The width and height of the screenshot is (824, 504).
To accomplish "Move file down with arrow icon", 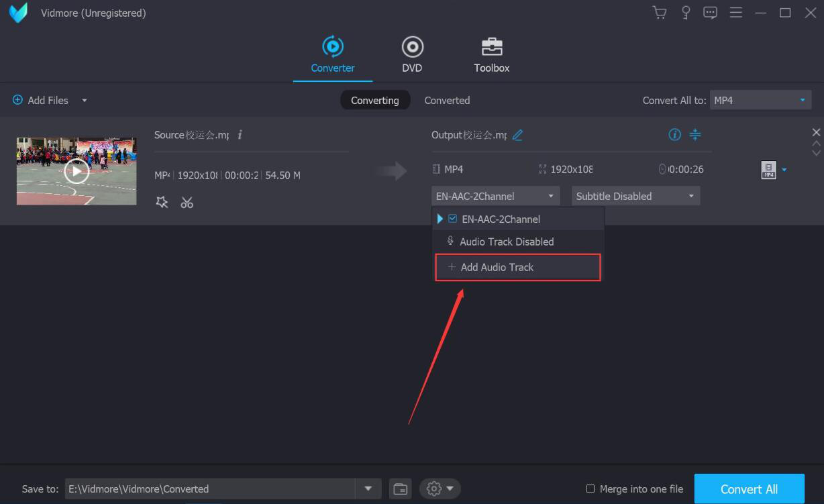I will point(817,153).
